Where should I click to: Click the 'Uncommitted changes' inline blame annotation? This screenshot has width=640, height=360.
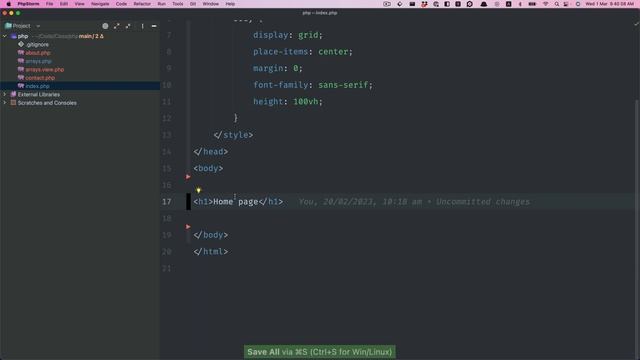click(x=482, y=202)
